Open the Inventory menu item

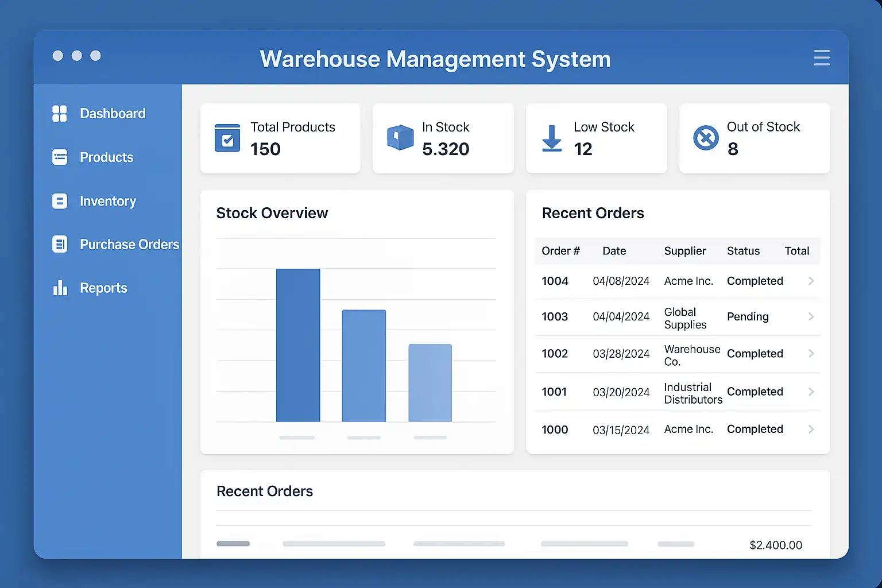tap(108, 202)
